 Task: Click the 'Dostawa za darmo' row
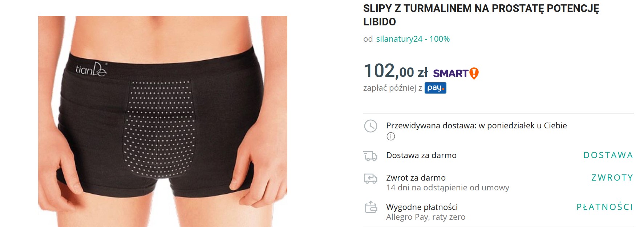(498, 156)
